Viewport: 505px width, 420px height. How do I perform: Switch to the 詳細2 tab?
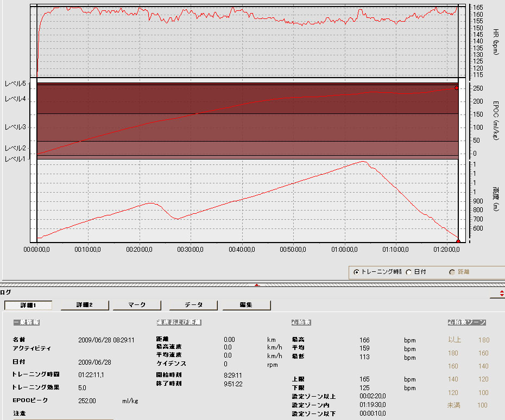[85, 305]
